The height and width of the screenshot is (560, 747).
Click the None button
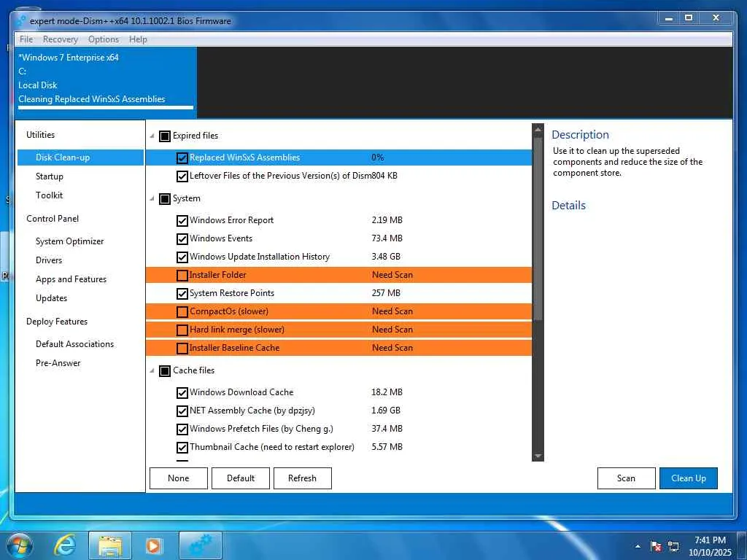pos(179,478)
